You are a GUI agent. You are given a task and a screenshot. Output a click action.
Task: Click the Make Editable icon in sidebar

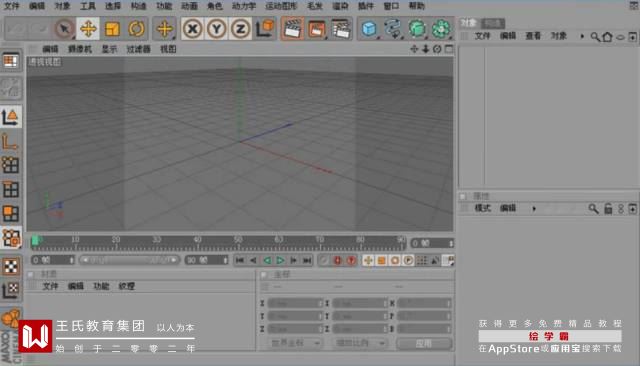pos(11,87)
